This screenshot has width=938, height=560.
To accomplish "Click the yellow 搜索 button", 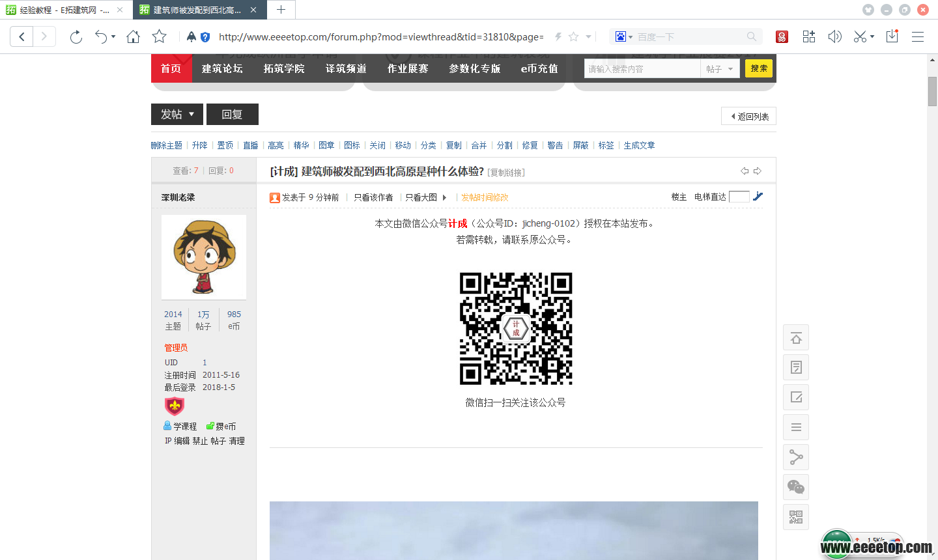I will tap(759, 68).
